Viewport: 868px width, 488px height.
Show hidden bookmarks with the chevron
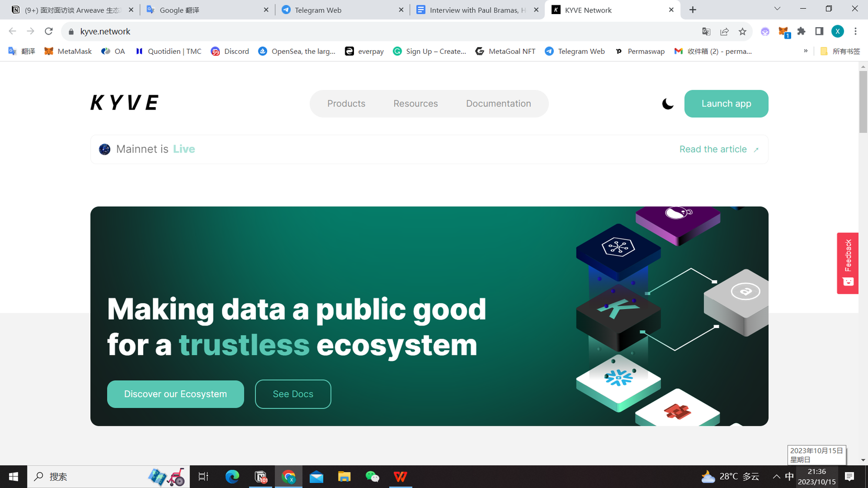click(805, 51)
